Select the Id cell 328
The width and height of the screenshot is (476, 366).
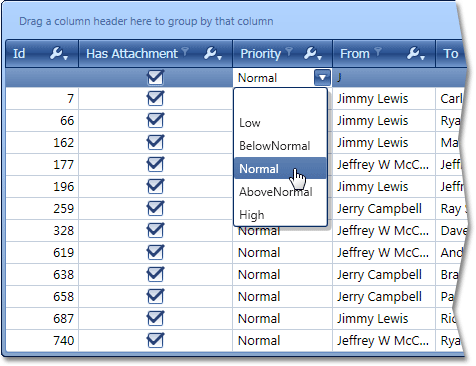click(42, 230)
